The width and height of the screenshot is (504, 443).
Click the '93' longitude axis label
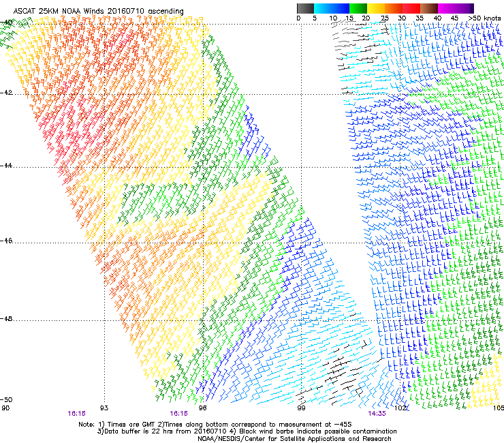coord(104,408)
